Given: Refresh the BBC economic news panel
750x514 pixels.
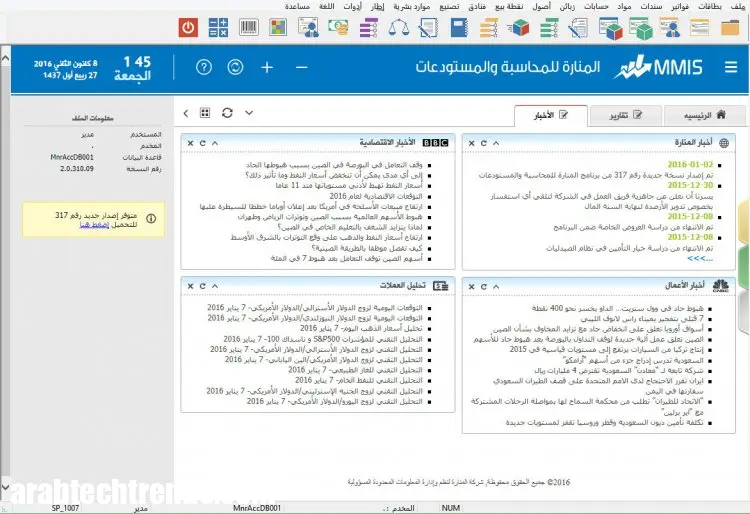Looking at the screenshot, I should [203, 142].
